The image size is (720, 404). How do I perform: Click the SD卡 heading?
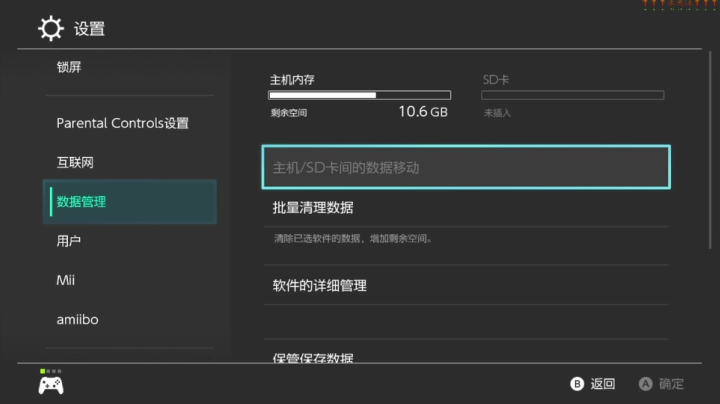(x=496, y=80)
